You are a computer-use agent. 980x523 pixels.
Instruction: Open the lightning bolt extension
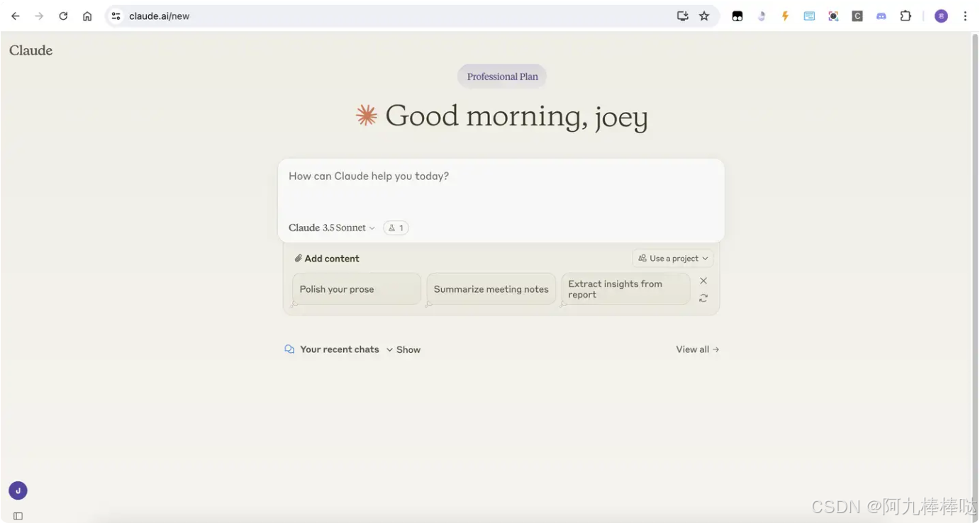pos(785,16)
